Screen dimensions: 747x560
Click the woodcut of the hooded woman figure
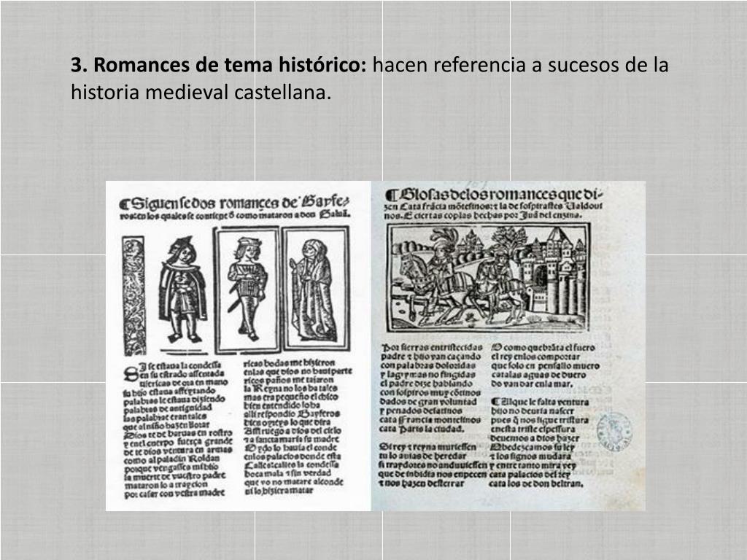tap(316, 289)
